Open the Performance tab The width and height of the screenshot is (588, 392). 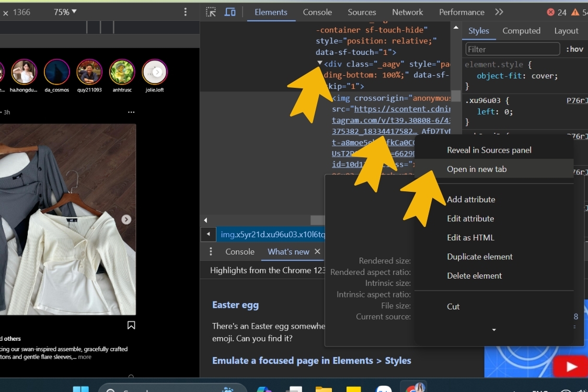[x=462, y=12]
